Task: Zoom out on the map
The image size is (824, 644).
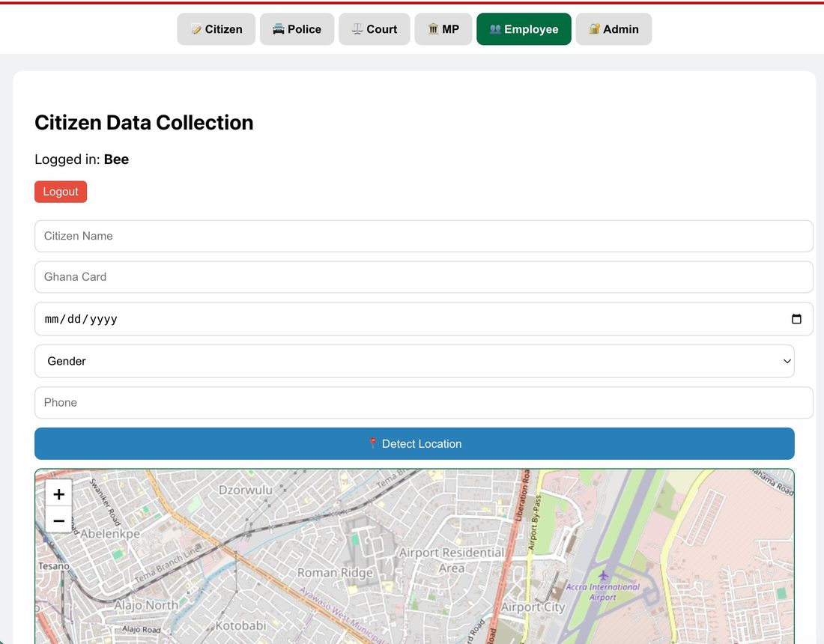Action: (x=59, y=520)
